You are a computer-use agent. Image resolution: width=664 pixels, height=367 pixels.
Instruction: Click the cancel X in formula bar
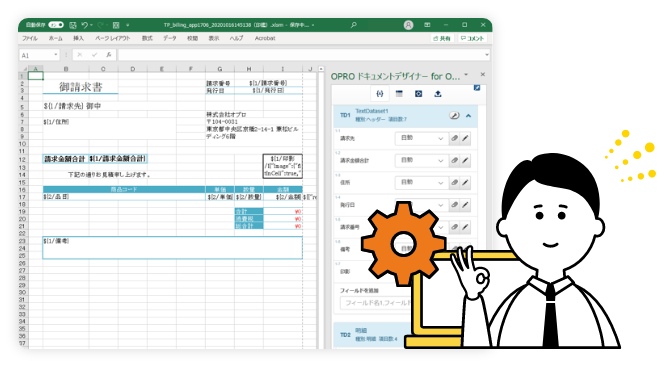tap(80, 55)
